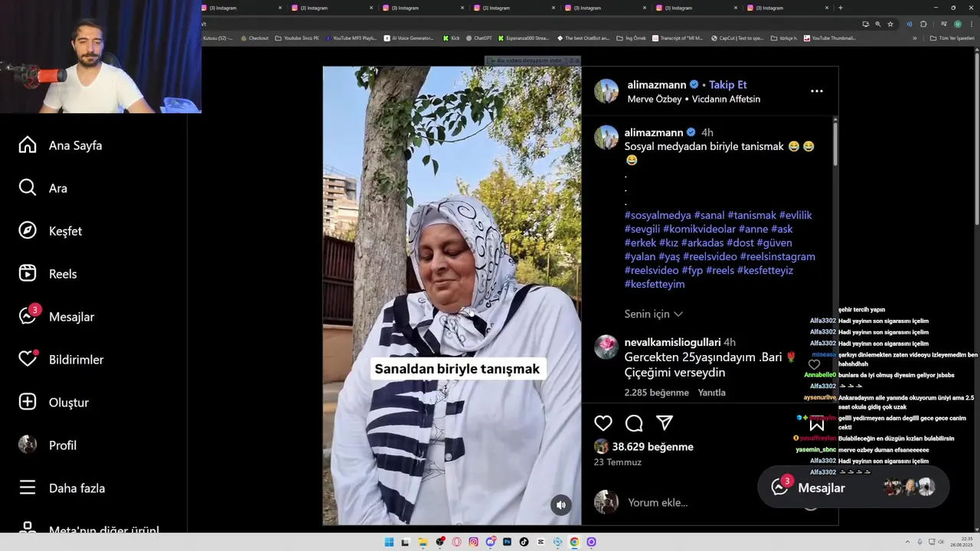
Task: Open the taskbar clock and date
Action: coord(962,542)
